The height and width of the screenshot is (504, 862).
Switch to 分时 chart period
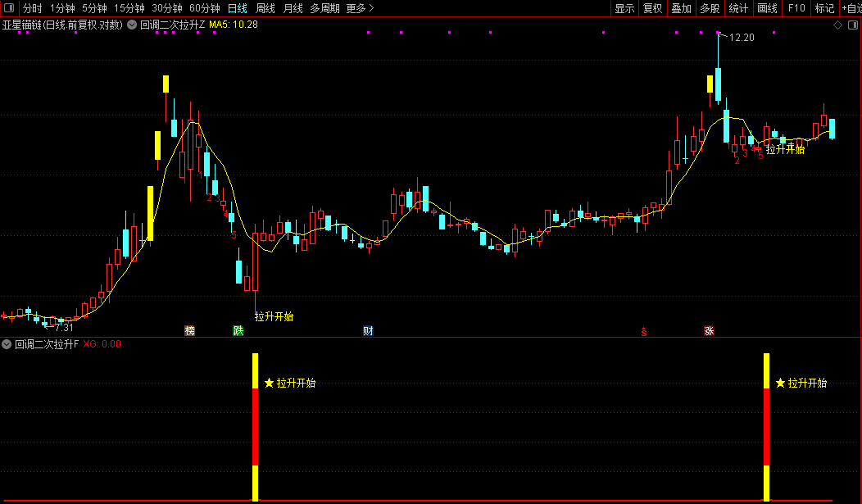point(32,8)
